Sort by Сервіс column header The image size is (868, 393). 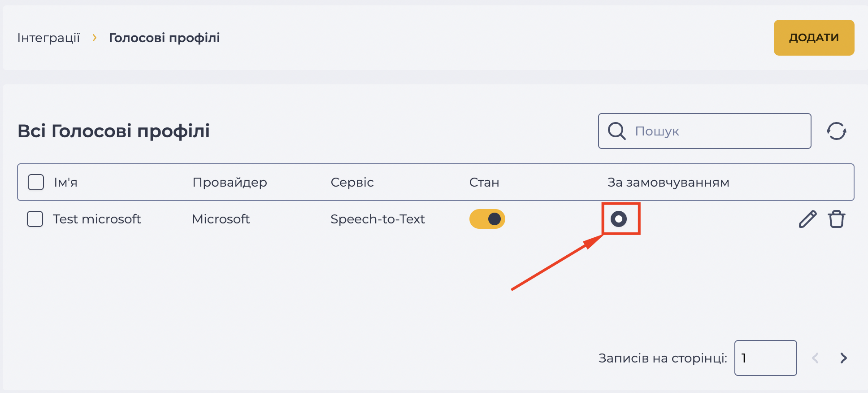pyautogui.click(x=352, y=182)
